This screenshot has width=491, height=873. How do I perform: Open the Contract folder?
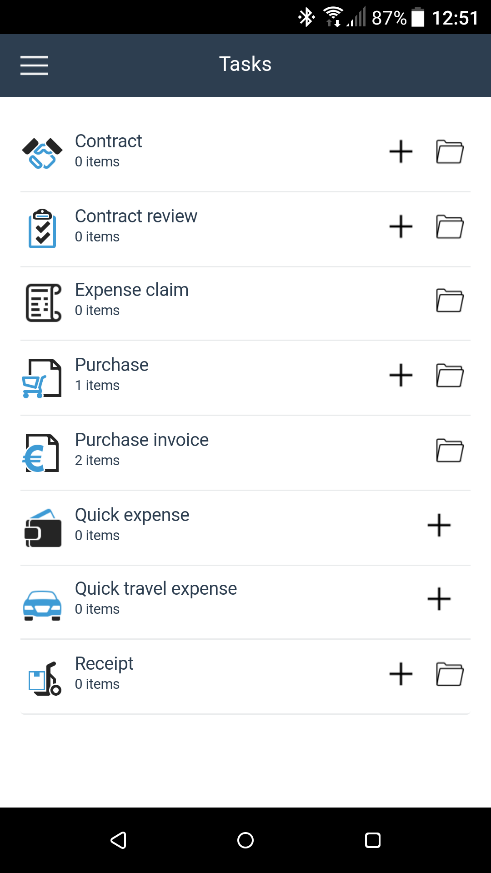[450, 151]
